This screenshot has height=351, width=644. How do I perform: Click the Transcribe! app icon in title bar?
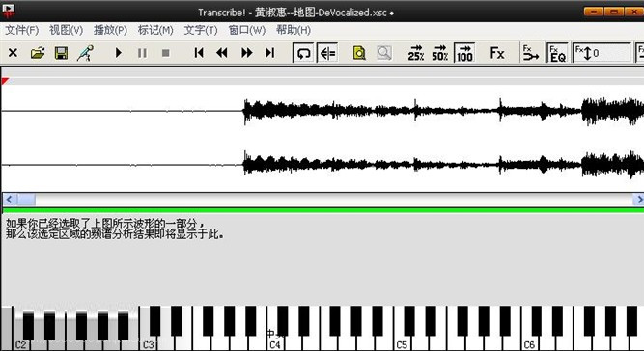9,11
